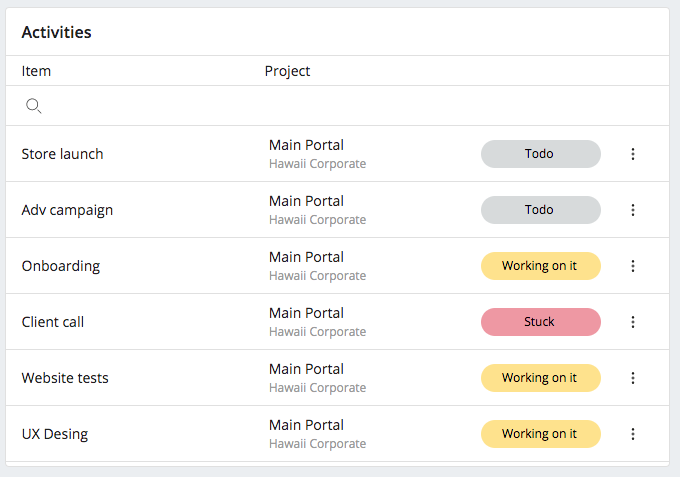Open the Client call row options menu

point(633,322)
